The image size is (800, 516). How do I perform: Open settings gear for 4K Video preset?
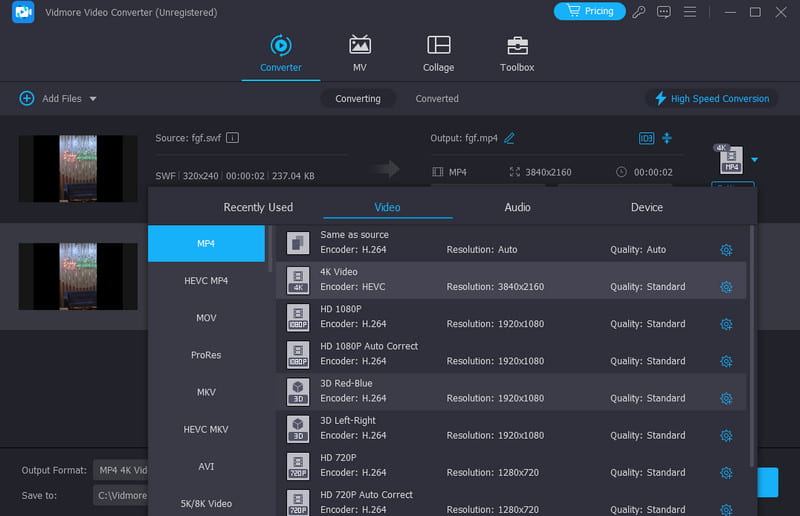[x=726, y=287]
